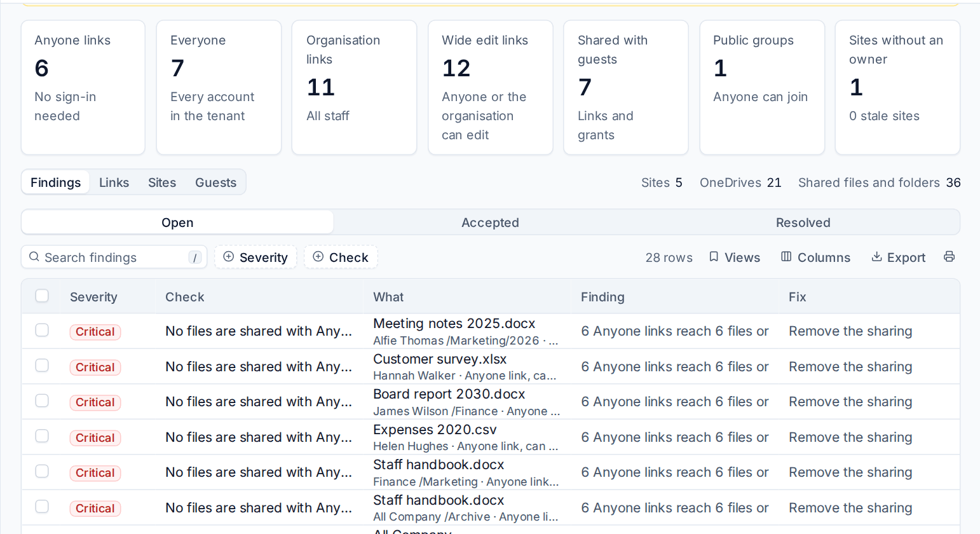Click the Wide edit links card
The width and height of the screenshot is (980, 534).
[x=491, y=87]
